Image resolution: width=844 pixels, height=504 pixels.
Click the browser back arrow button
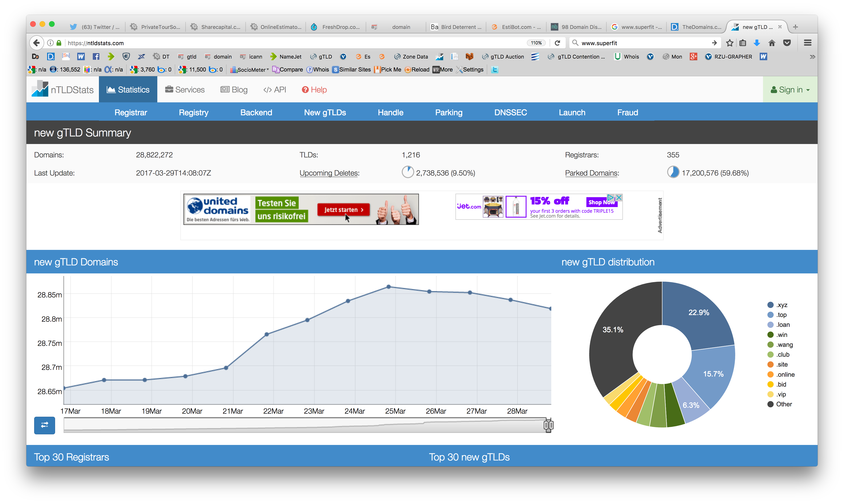pos(37,43)
